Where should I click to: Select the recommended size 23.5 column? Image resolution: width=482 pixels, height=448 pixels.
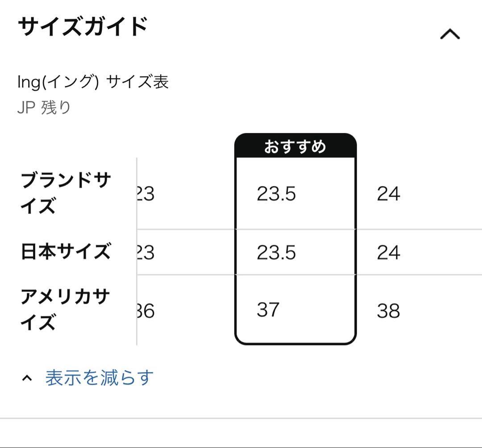point(277,193)
